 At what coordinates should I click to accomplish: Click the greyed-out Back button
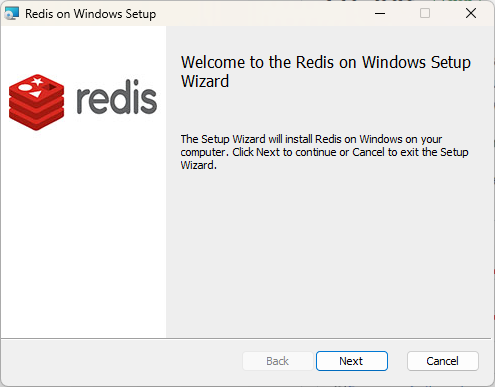278,361
